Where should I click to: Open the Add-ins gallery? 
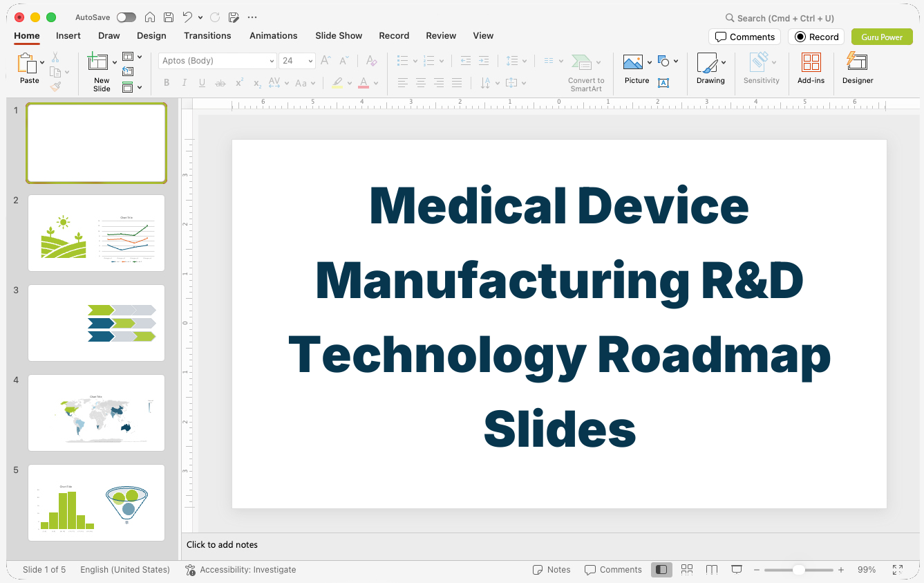[x=811, y=69]
